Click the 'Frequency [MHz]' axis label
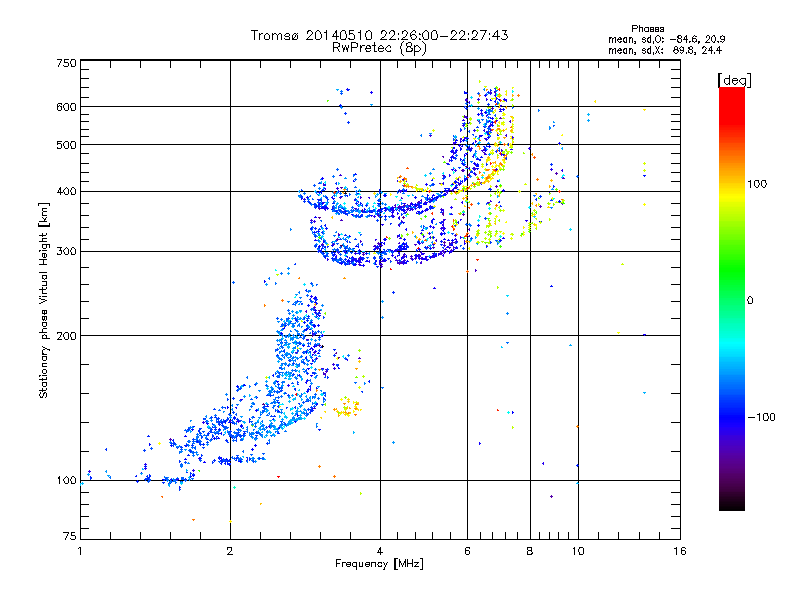This screenshot has height=600, width=800. (379, 564)
